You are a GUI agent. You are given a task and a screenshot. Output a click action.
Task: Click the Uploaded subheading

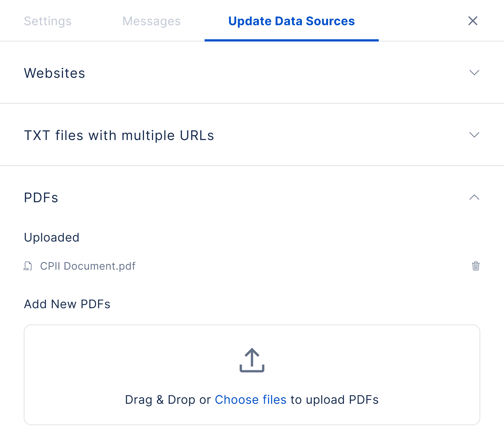[52, 237]
